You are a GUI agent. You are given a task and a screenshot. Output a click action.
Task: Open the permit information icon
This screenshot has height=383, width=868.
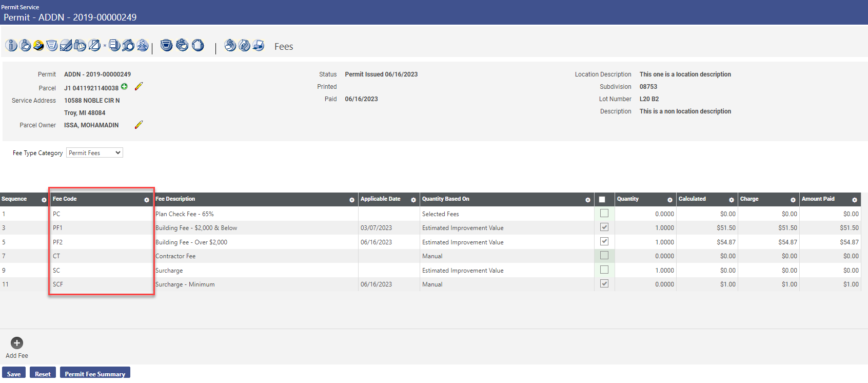[x=11, y=45]
